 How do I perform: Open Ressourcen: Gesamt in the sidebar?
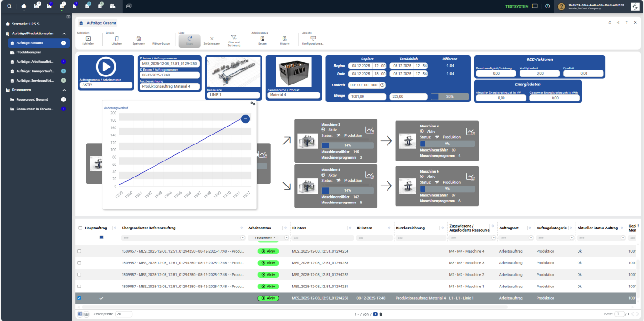[x=32, y=100]
